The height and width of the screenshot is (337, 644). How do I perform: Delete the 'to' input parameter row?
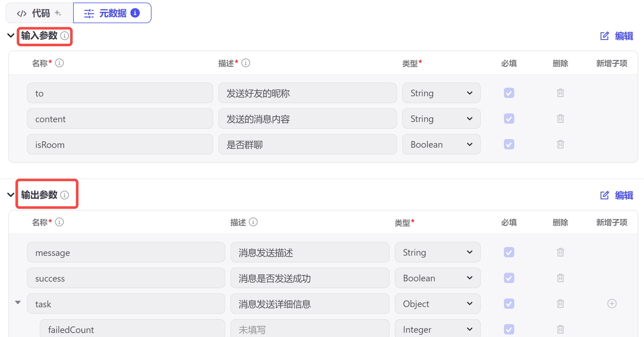[x=560, y=93]
